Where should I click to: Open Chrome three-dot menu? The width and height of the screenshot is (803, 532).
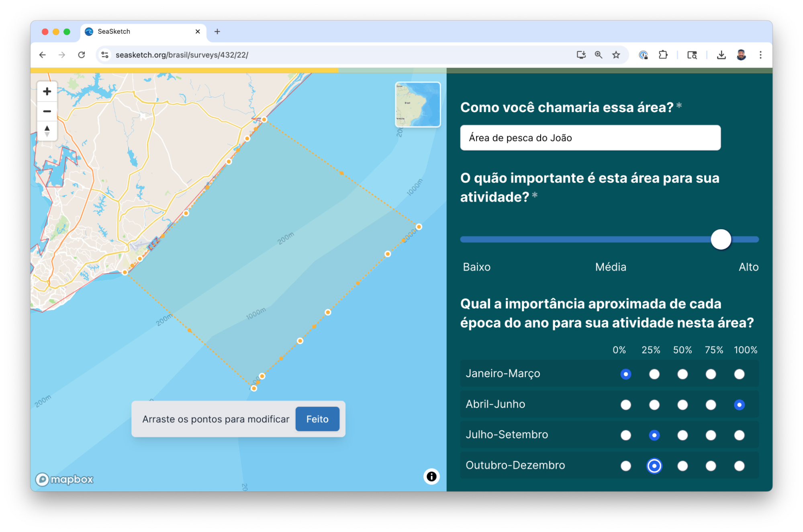(x=760, y=55)
